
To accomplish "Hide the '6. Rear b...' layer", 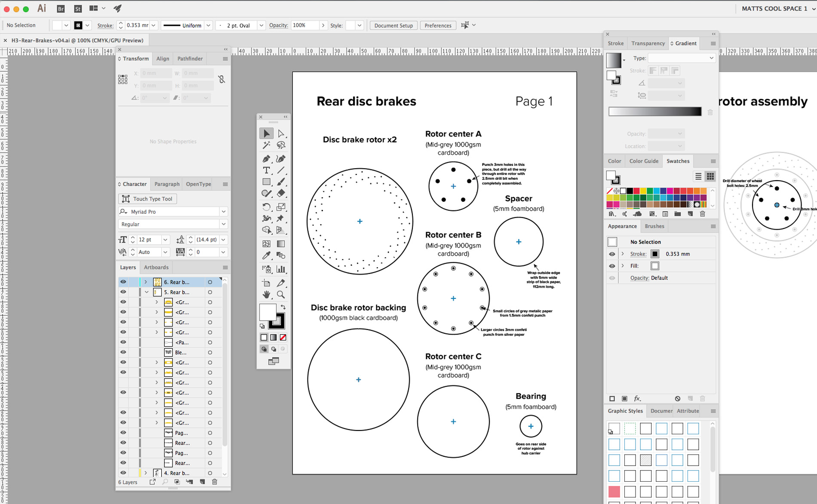I will [123, 282].
